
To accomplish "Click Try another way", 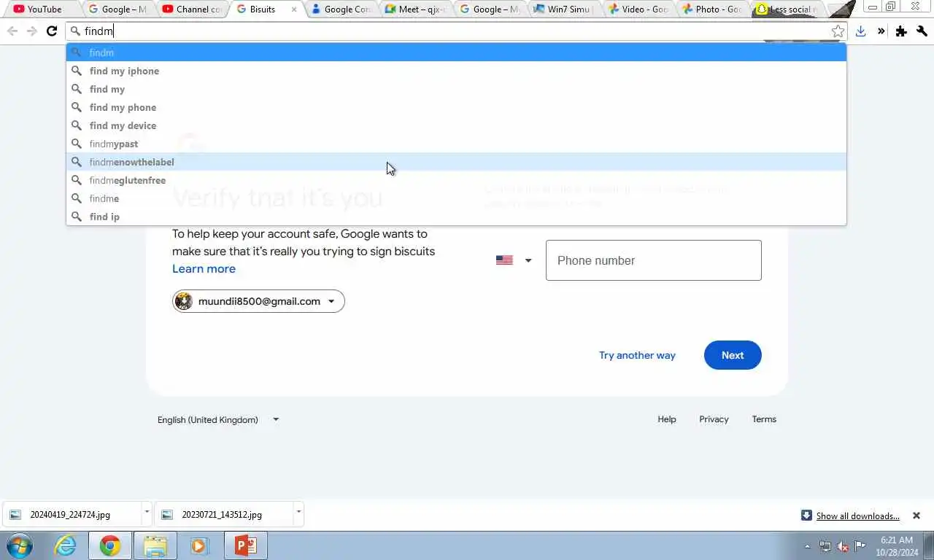I will pyautogui.click(x=637, y=355).
